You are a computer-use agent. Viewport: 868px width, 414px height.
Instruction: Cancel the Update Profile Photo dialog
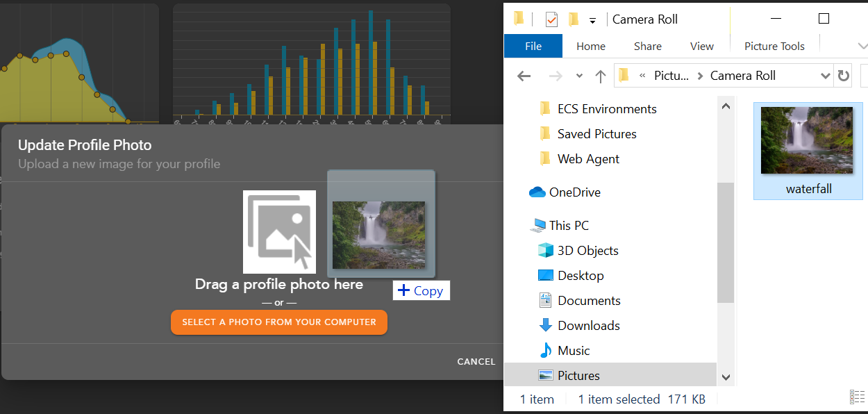476,361
